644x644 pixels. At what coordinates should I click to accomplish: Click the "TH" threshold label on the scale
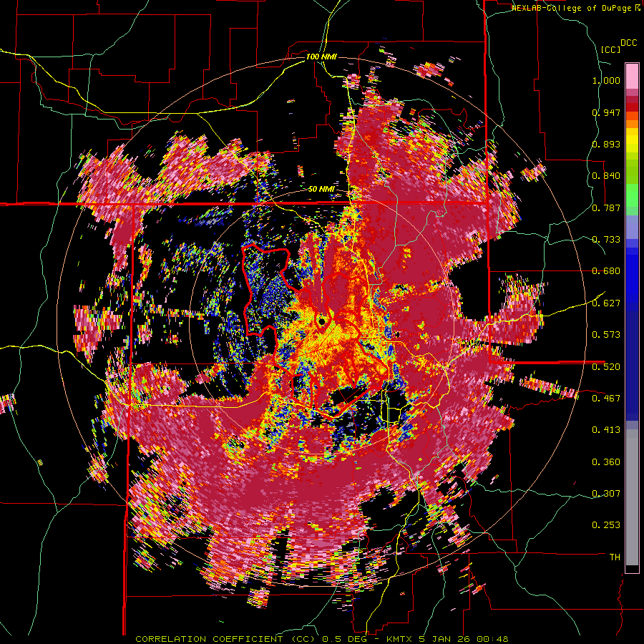[x=615, y=557]
